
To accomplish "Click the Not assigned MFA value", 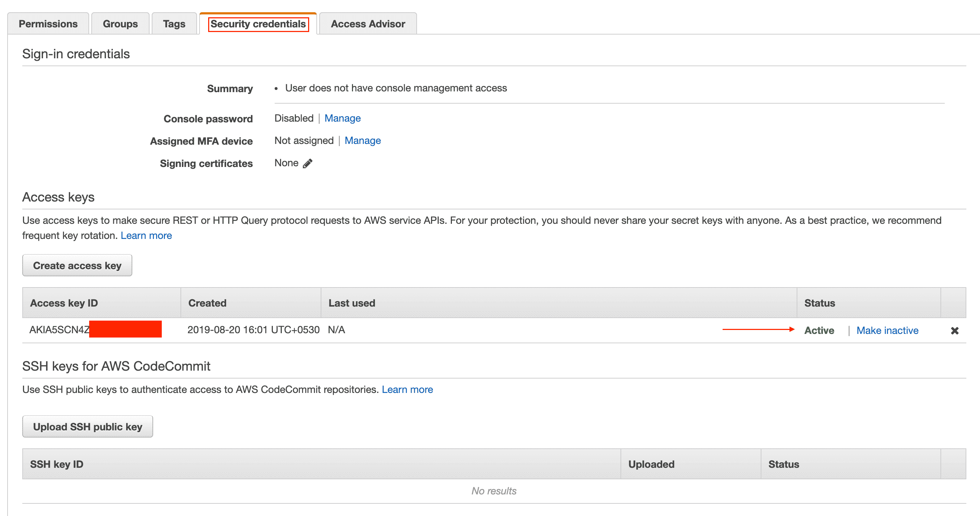I will click(304, 141).
